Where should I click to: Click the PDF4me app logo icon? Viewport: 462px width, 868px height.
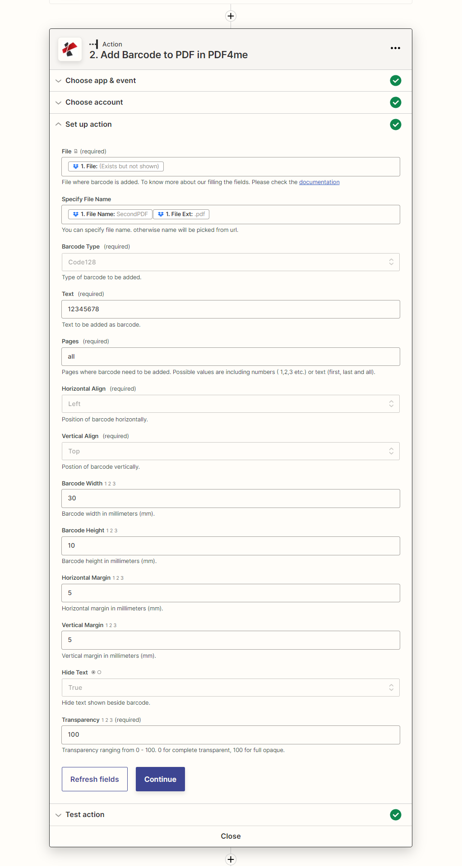click(x=70, y=49)
